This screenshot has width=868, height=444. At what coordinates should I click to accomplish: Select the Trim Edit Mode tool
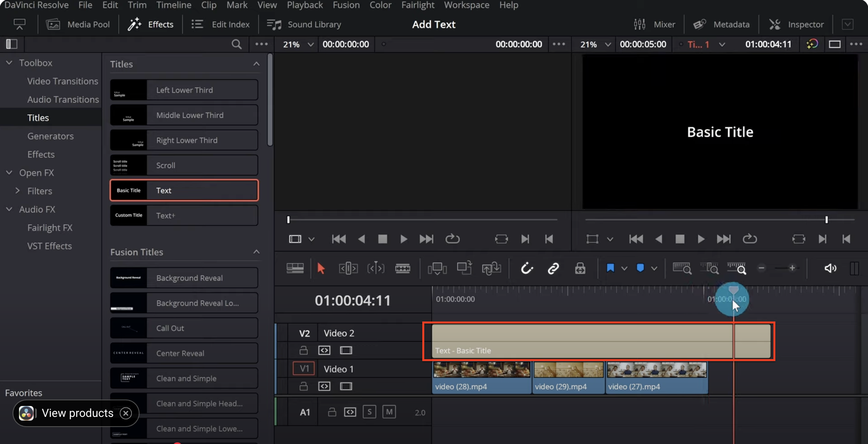click(x=348, y=268)
